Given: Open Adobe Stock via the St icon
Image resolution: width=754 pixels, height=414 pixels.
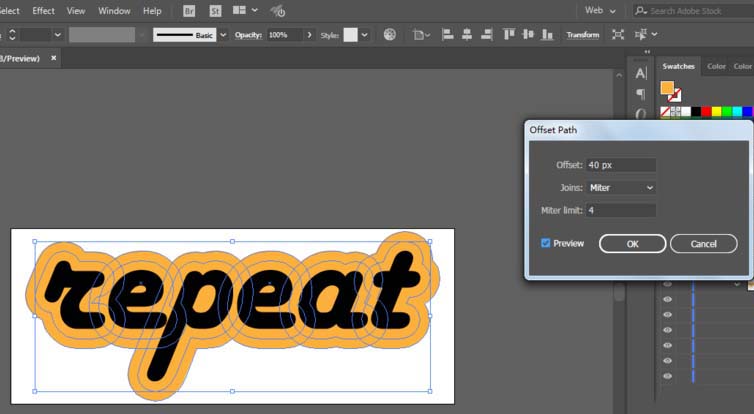Looking at the screenshot, I should [215, 11].
